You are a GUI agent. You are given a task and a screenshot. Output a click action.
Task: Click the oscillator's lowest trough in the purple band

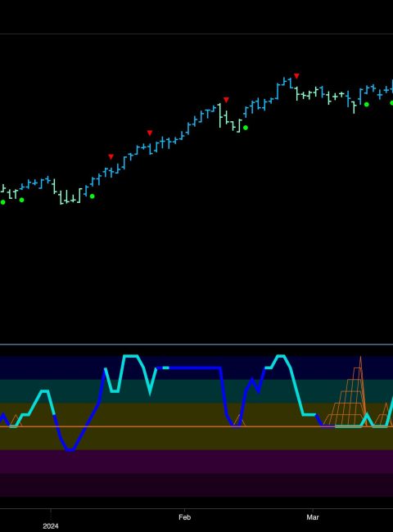[x=70, y=450]
